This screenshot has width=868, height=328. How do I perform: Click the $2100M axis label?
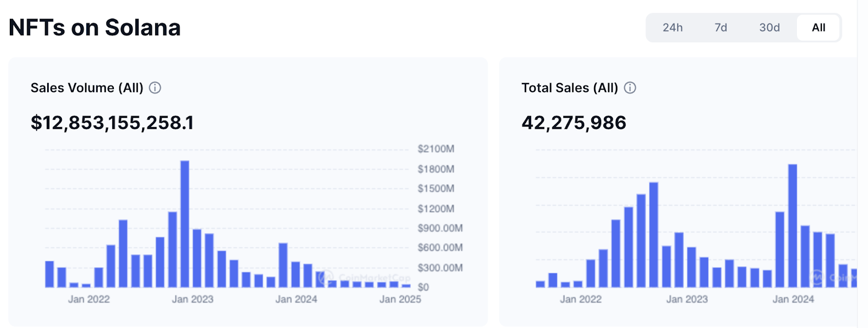pos(436,149)
